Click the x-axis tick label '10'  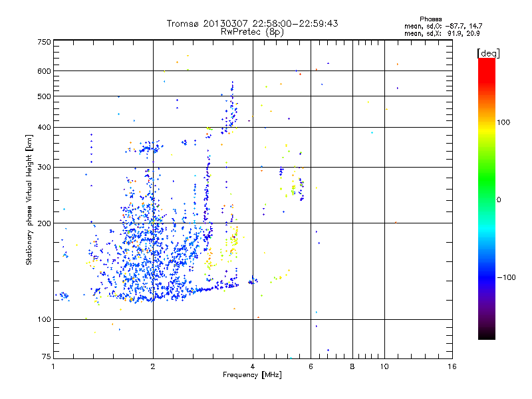click(384, 366)
